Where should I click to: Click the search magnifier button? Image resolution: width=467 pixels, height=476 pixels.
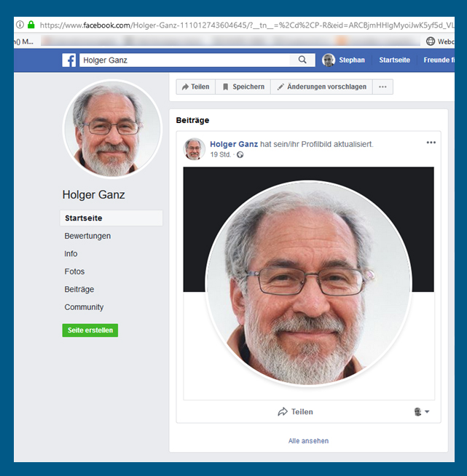pyautogui.click(x=302, y=60)
